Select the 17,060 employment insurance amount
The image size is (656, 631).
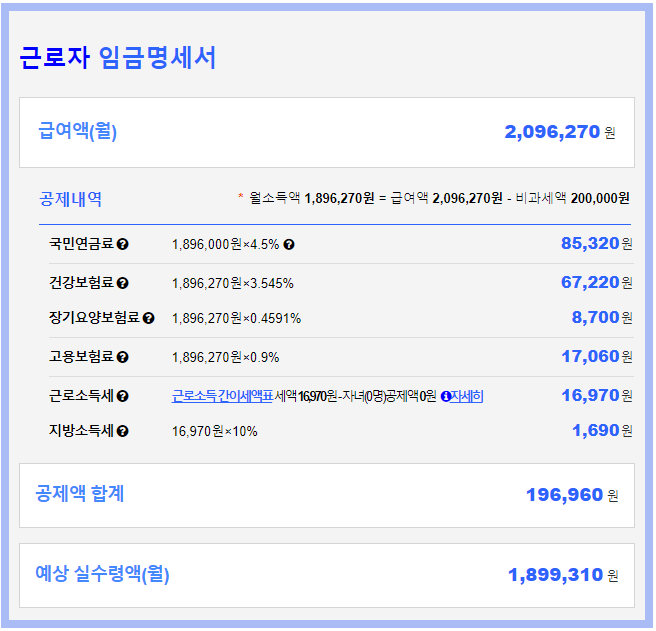[590, 357]
